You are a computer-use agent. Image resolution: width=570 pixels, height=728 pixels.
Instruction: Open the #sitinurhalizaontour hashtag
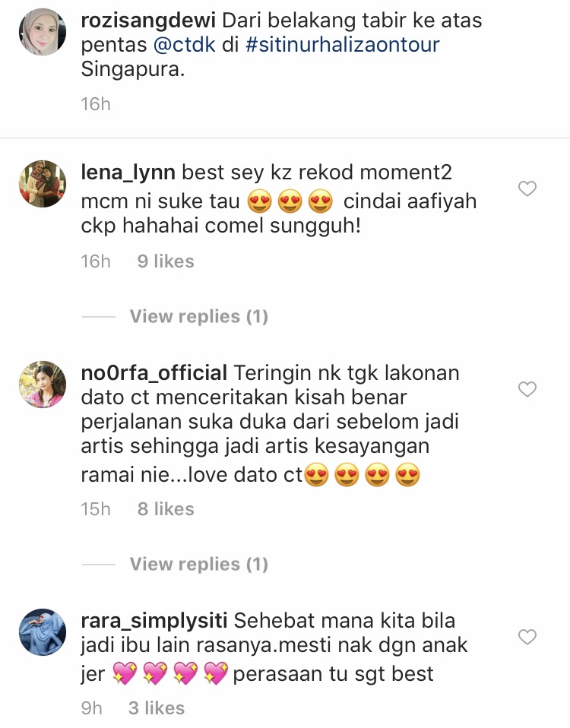[343, 45]
